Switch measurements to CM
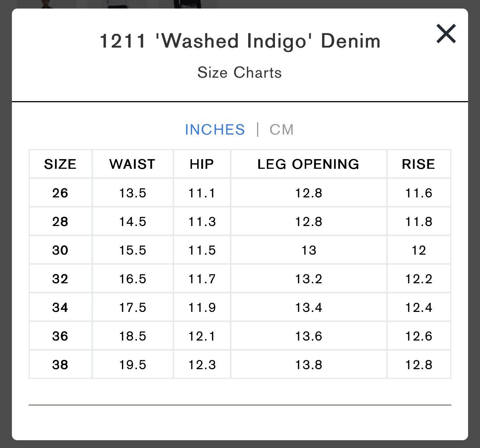The image size is (480, 448). (x=282, y=130)
